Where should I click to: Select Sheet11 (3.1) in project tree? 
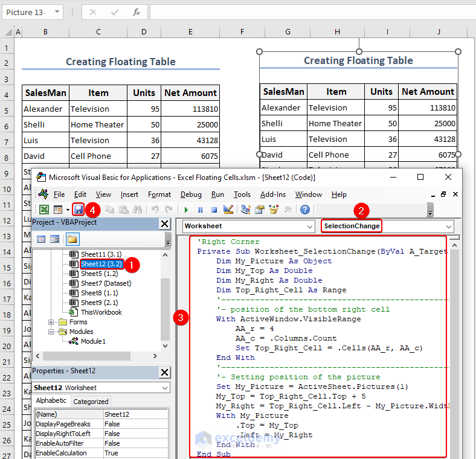pyautogui.click(x=101, y=254)
